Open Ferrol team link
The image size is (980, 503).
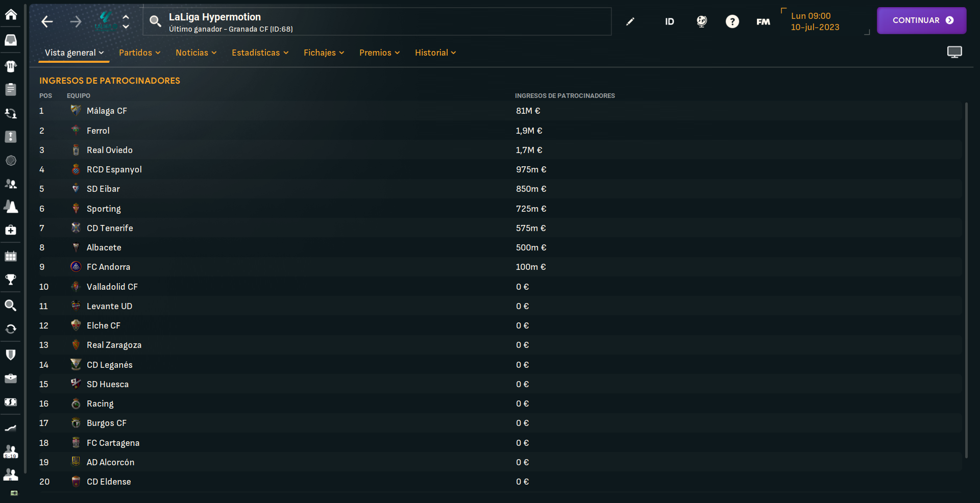coord(98,131)
